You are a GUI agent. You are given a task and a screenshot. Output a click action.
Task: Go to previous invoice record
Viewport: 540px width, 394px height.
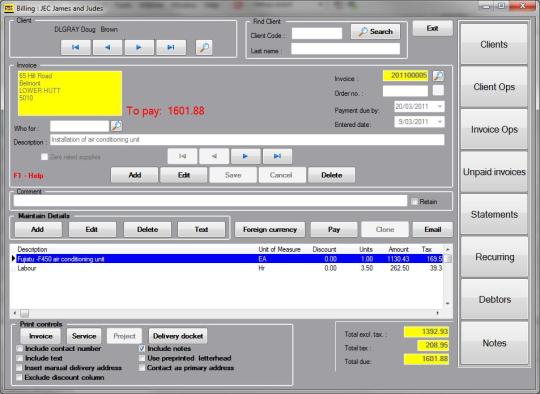214,156
